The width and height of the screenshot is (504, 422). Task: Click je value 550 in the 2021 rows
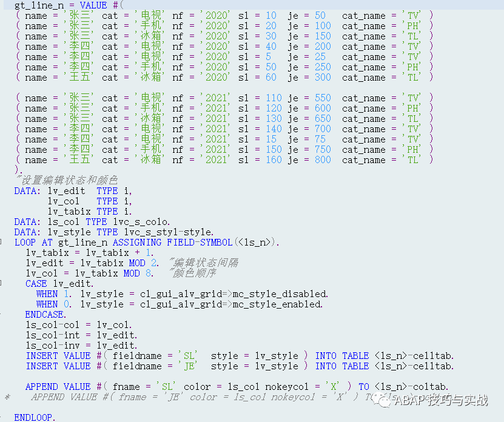tap(323, 98)
